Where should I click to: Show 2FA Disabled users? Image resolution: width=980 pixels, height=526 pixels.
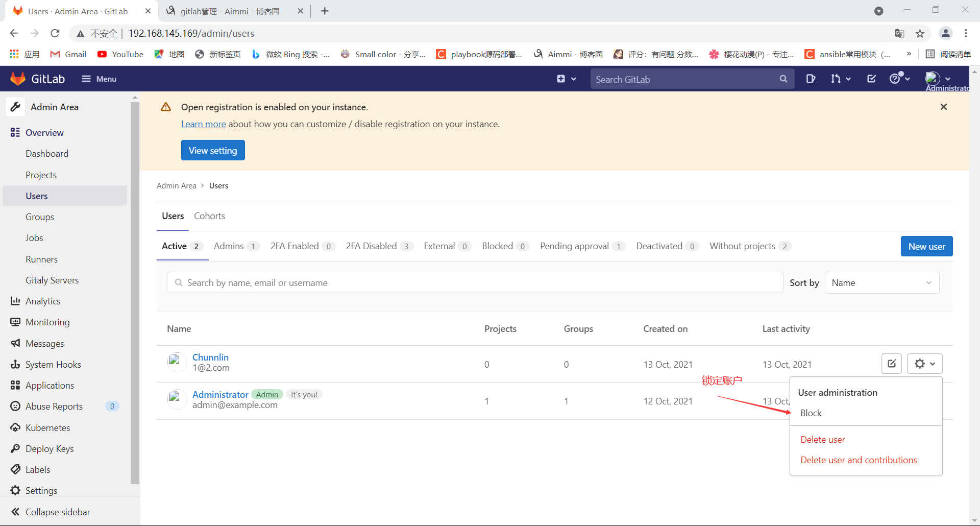tap(380, 246)
